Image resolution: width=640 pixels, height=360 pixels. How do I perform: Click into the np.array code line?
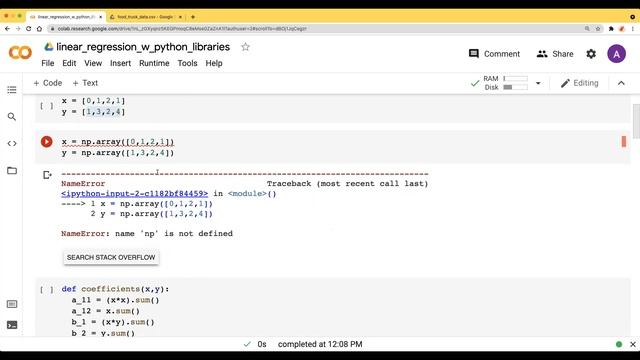[x=118, y=142]
